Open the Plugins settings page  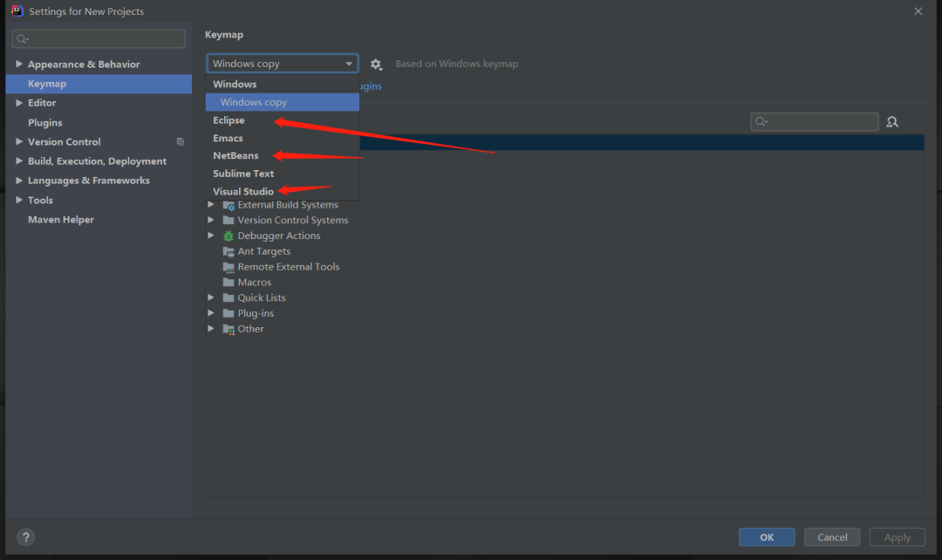click(x=99, y=123)
